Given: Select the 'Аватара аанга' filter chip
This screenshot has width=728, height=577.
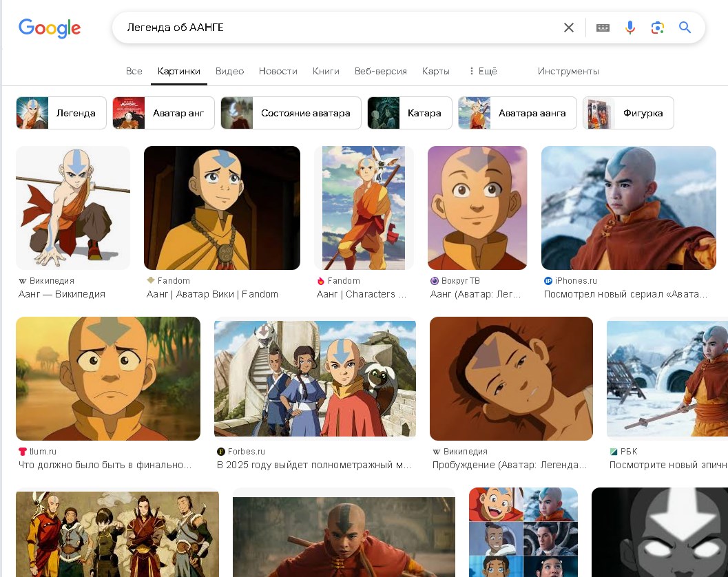Looking at the screenshot, I should 517,113.
